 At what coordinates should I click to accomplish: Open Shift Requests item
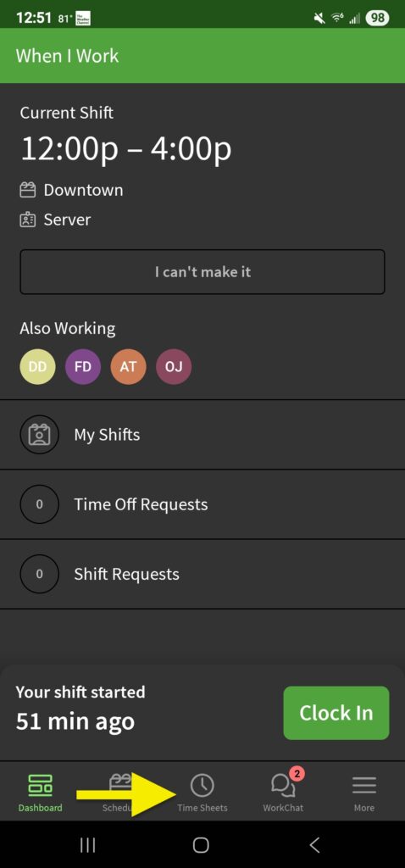(202, 574)
